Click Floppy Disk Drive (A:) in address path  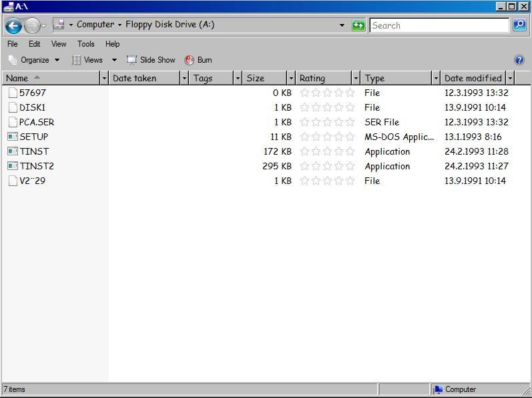pos(170,25)
